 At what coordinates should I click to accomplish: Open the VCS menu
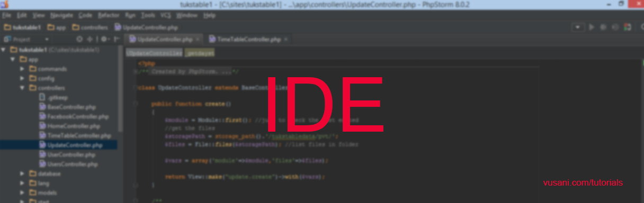click(x=165, y=15)
